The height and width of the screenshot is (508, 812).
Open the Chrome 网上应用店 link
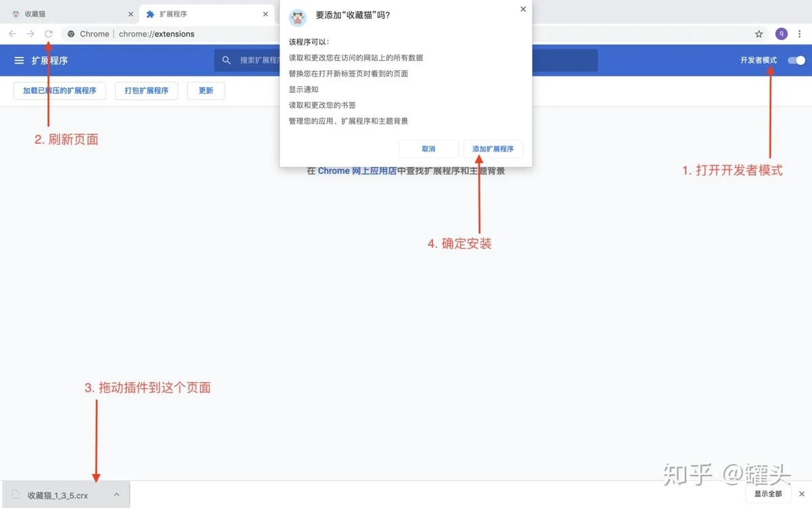click(357, 171)
